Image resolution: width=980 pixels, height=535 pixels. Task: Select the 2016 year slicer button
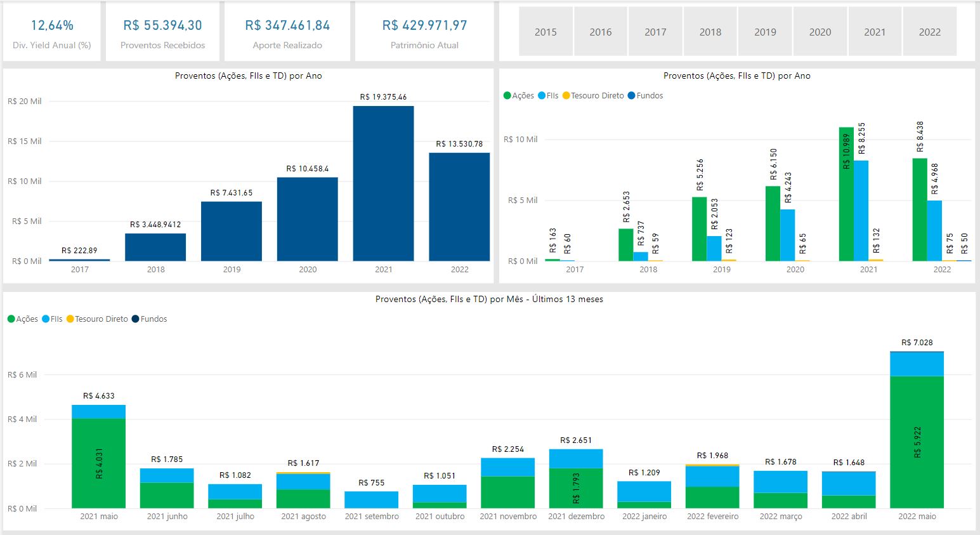601,32
